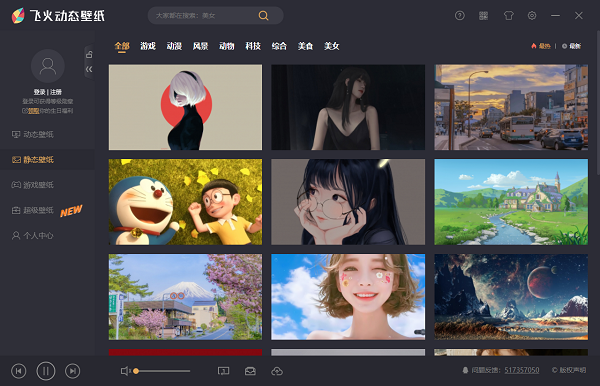600x386 pixels.
Task: Open the inbox tray icon in bottom bar
Action: (250, 371)
